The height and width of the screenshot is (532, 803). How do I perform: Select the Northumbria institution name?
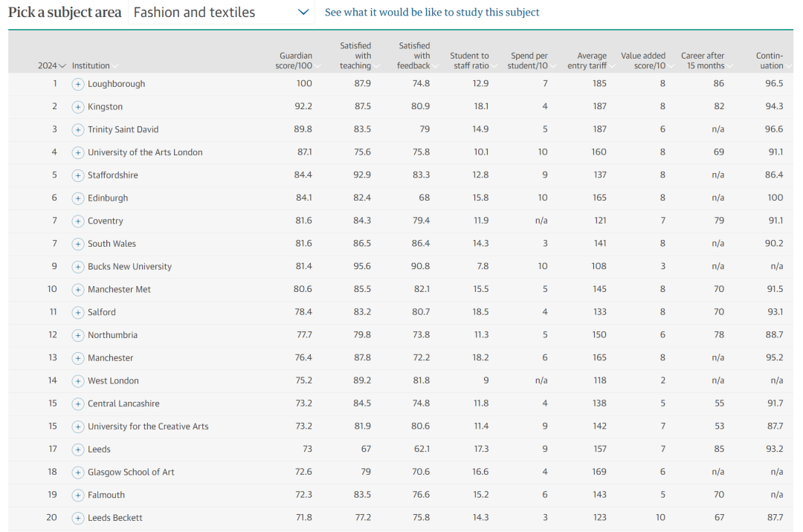click(x=113, y=335)
